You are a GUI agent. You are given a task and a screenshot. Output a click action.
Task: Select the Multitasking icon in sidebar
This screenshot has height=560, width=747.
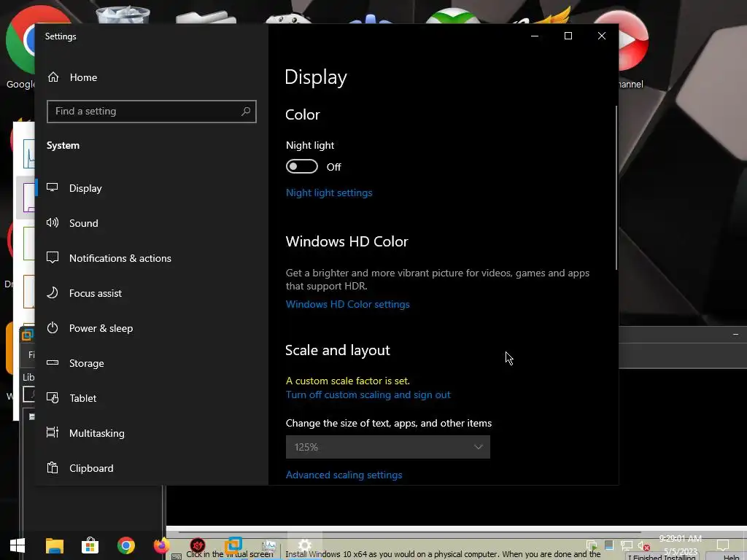(53, 432)
